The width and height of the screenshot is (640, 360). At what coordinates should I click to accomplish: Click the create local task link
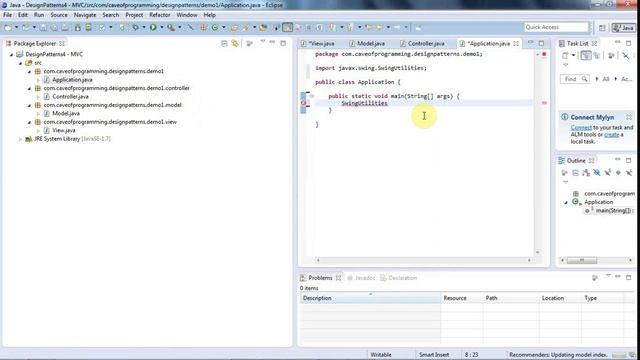pos(611,135)
